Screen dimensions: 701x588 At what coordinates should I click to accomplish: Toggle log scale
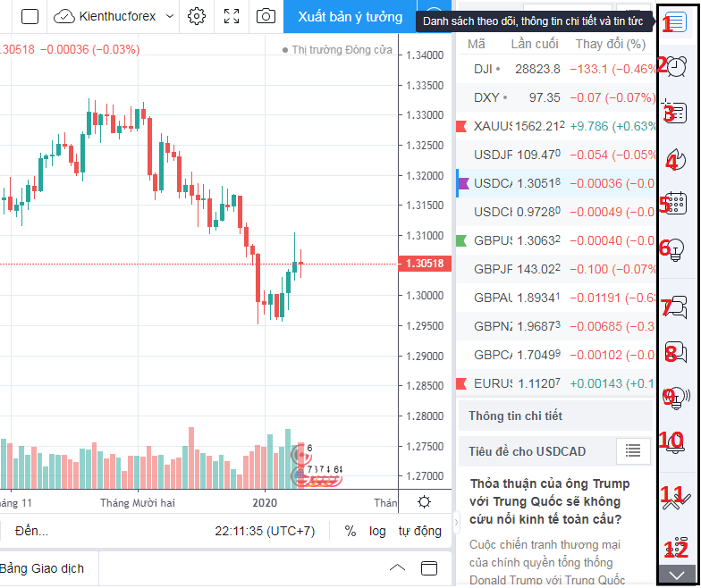377,531
